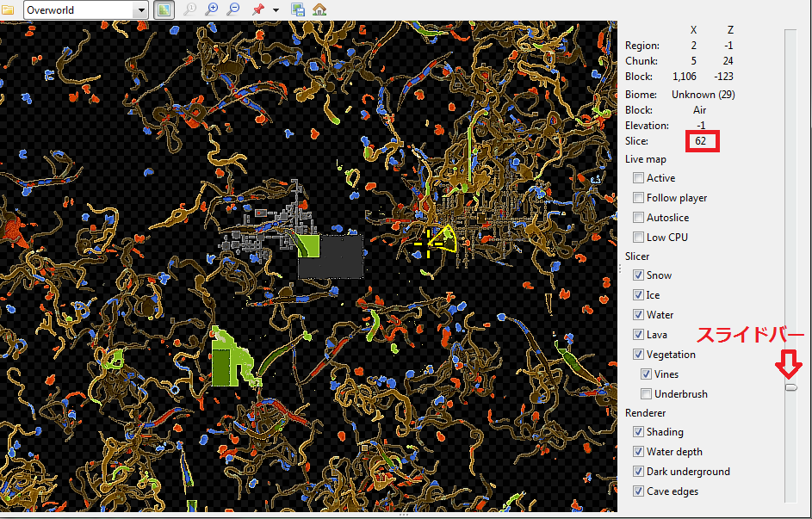Screen dimensions: 812x519
Task: Enable the Low CPU checkbox
Action: [639, 237]
